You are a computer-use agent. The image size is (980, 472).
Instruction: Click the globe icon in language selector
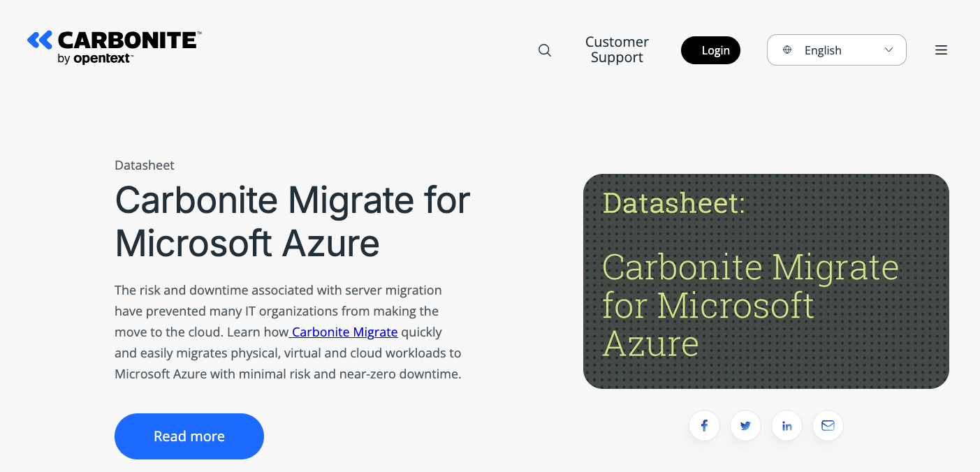point(787,50)
